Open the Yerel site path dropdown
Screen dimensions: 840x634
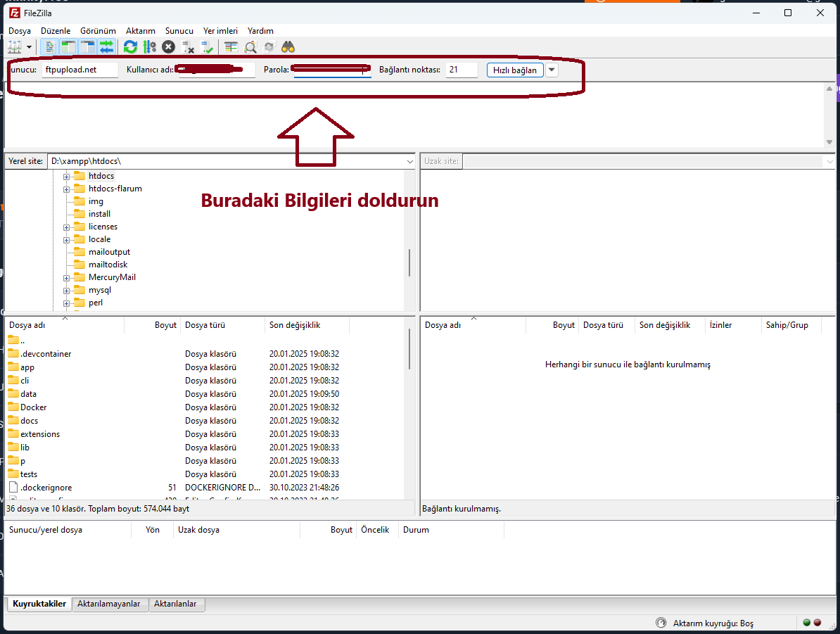click(410, 161)
